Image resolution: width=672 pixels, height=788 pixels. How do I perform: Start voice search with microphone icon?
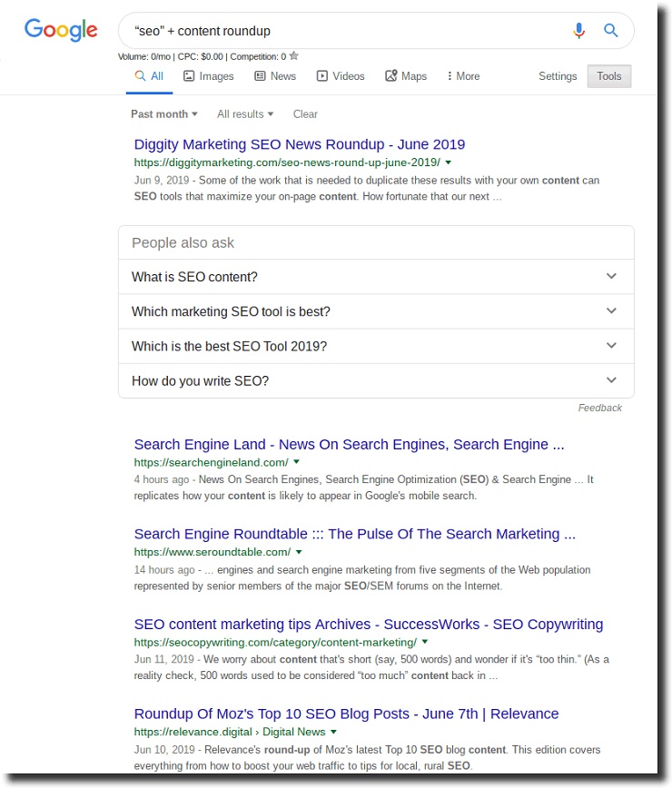[x=578, y=31]
